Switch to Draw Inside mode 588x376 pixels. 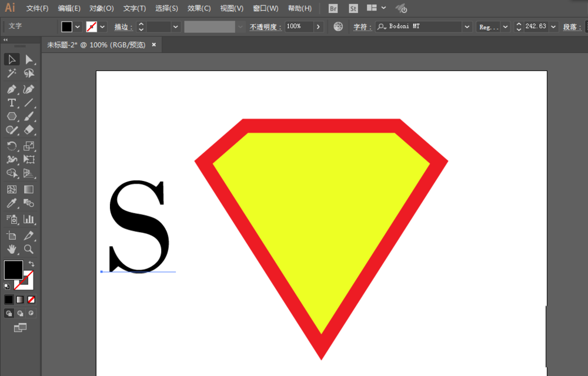click(31, 313)
